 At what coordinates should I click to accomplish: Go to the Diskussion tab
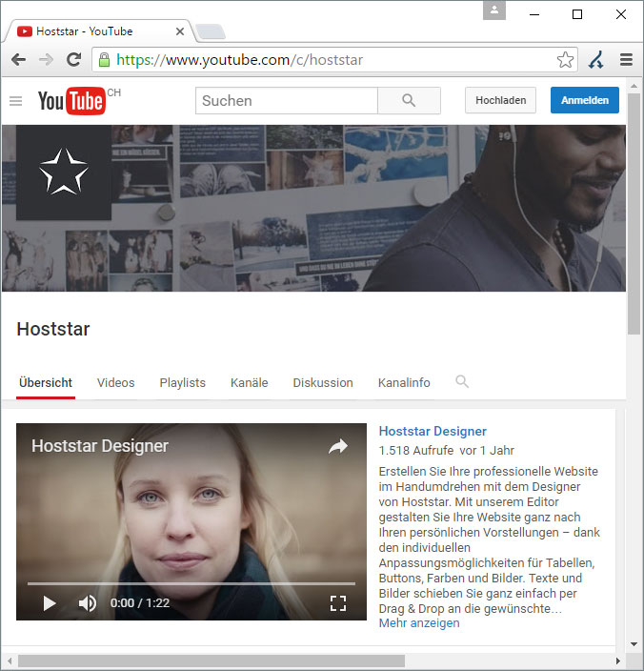[x=323, y=382]
